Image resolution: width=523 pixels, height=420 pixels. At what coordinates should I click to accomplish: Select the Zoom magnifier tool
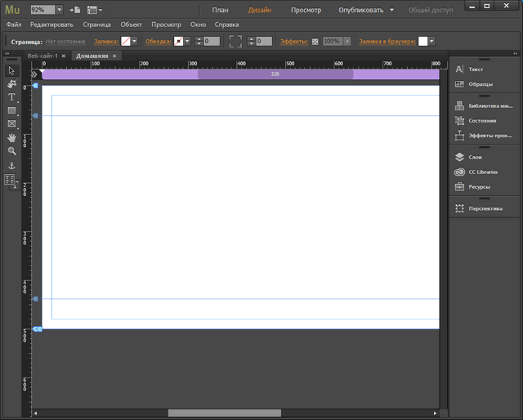pyautogui.click(x=11, y=151)
